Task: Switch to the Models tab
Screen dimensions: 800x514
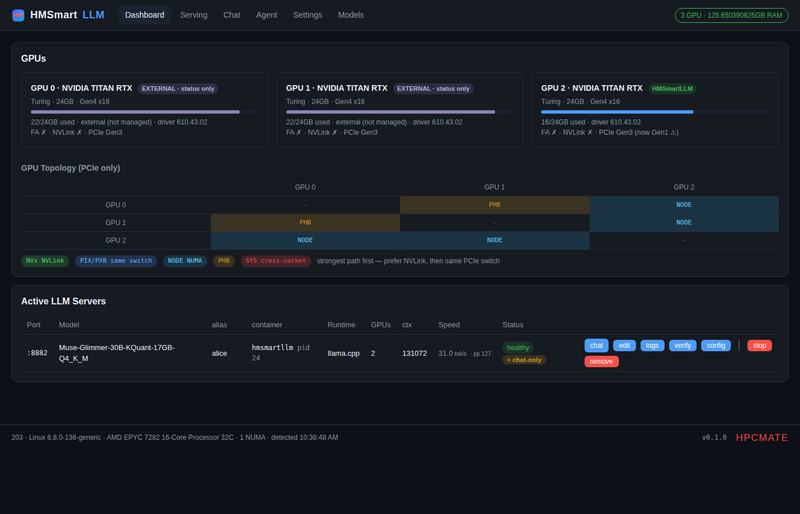Action: point(351,15)
